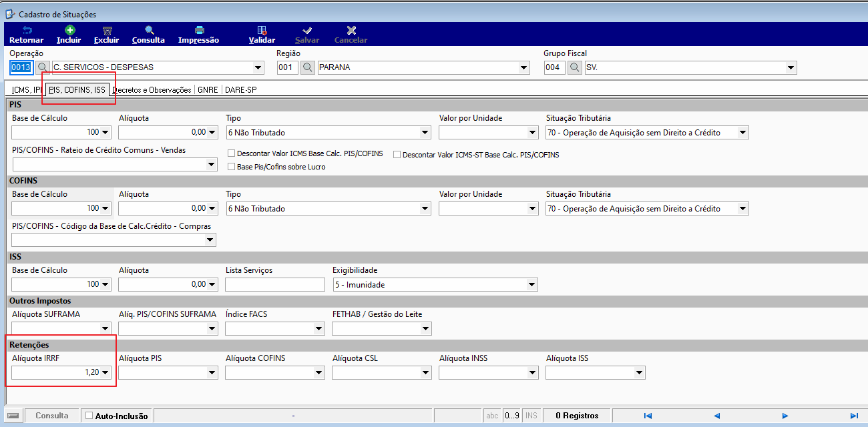Viewport: 868px width, 427px height.
Task: Open the FETHAB / Gestão do Leite dropdown
Action: tap(425, 328)
